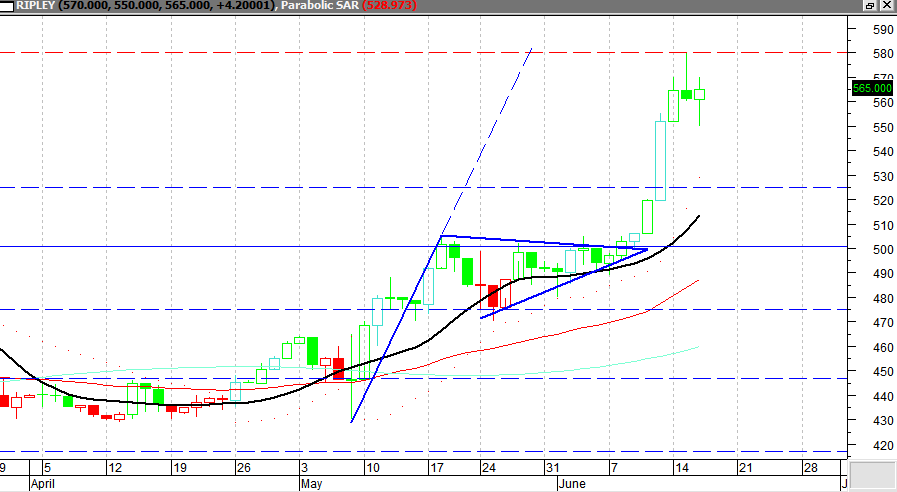Click the date label 31 on axis
The height and width of the screenshot is (492, 897).
pos(553,468)
